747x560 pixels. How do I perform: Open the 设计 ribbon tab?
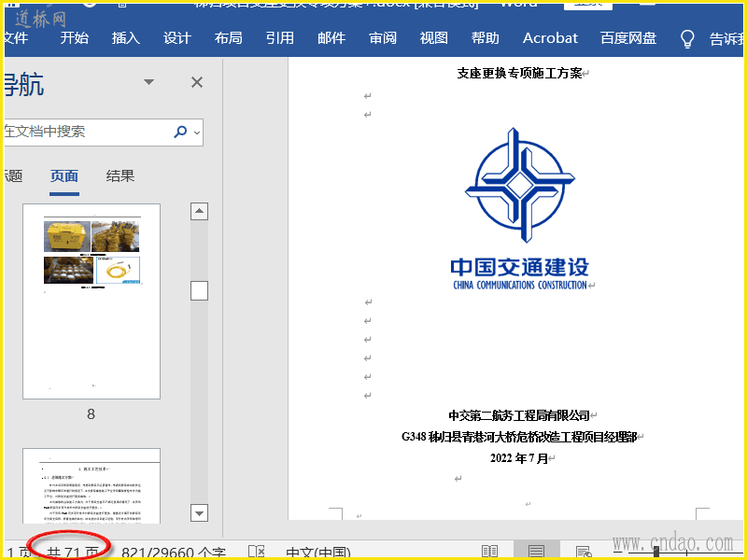pyautogui.click(x=177, y=38)
